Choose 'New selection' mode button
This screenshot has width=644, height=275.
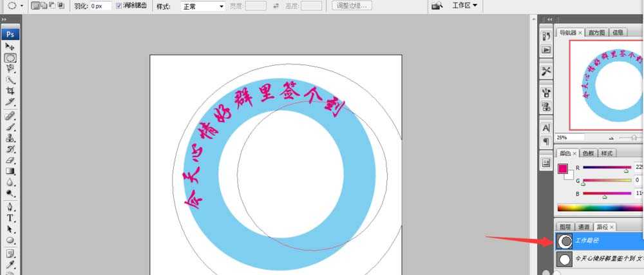coord(35,6)
